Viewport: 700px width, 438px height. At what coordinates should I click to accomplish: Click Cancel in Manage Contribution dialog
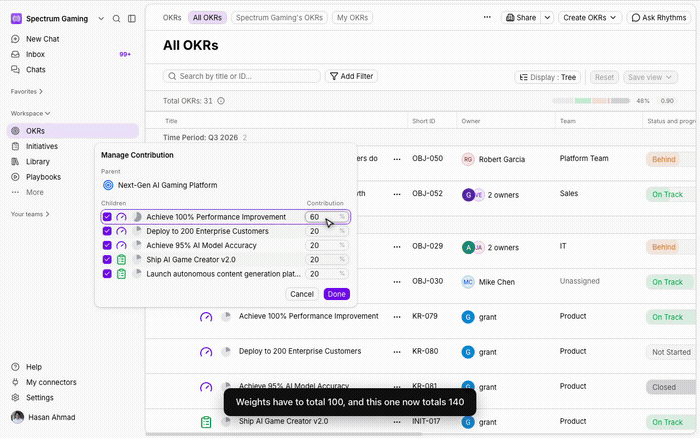tap(302, 294)
